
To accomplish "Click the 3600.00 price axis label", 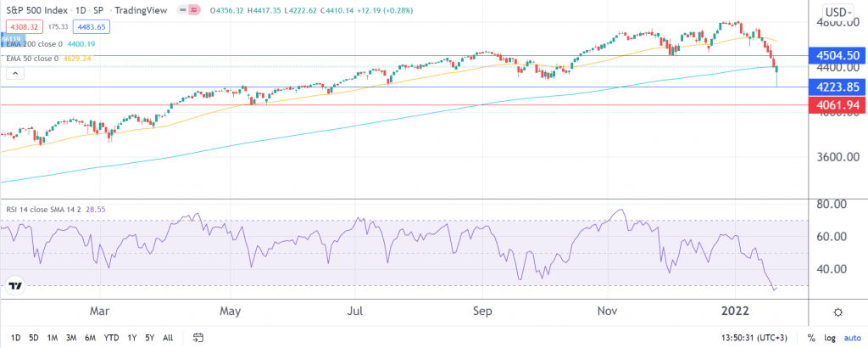I will tap(837, 157).
